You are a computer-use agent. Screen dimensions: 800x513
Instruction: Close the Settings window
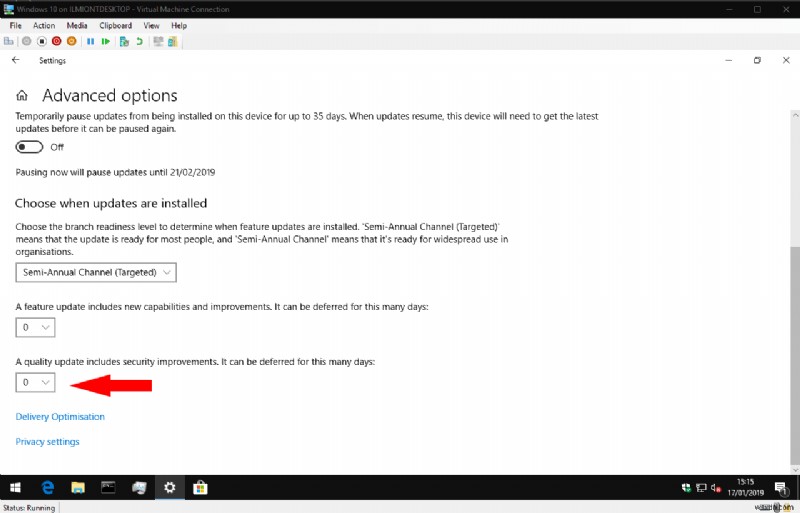coord(786,60)
